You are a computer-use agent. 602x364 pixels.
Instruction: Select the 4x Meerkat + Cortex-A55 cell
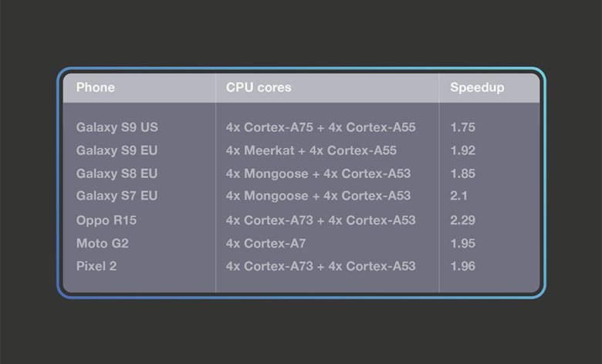click(x=311, y=150)
